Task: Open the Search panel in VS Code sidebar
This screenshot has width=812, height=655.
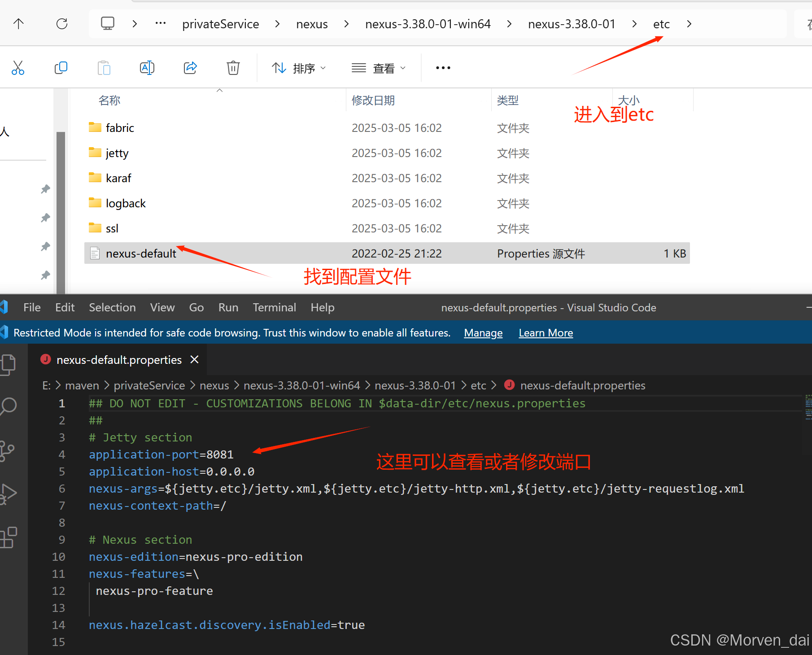Action: (8, 406)
